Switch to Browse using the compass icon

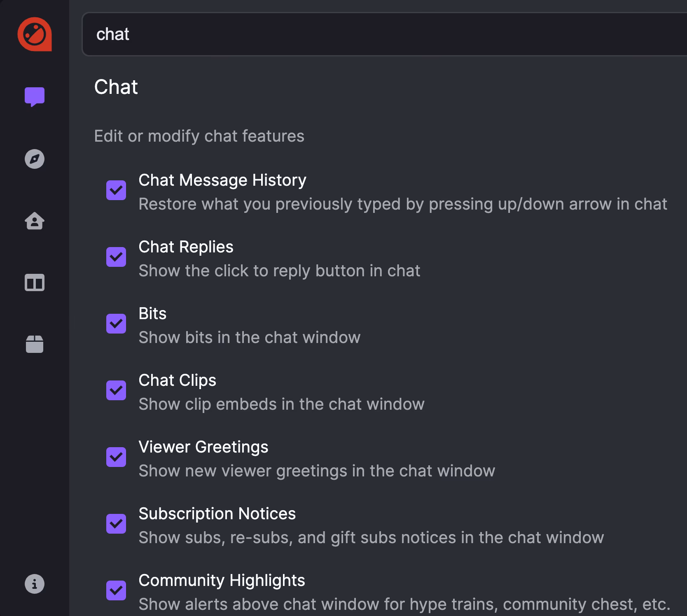coord(35,159)
